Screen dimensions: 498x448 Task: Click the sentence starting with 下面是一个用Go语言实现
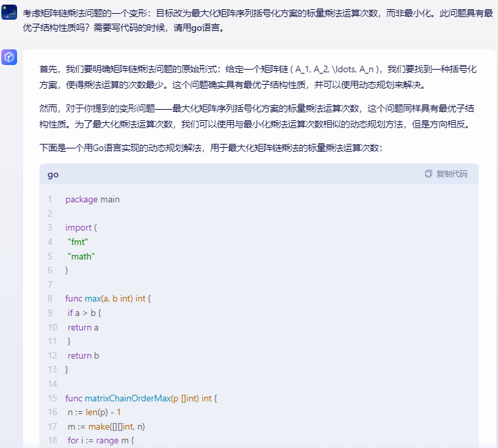(211, 148)
